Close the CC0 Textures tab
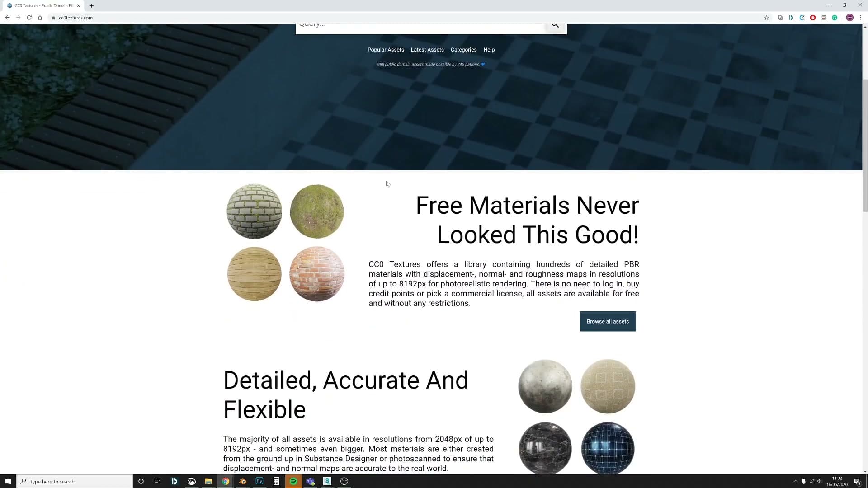Viewport: 868px width, 488px height. [x=79, y=5]
